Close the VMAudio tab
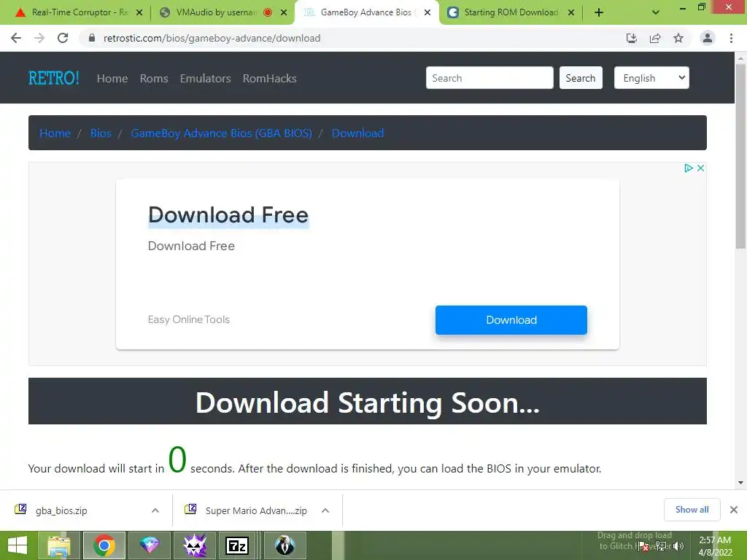The height and width of the screenshot is (560, 747). click(284, 12)
